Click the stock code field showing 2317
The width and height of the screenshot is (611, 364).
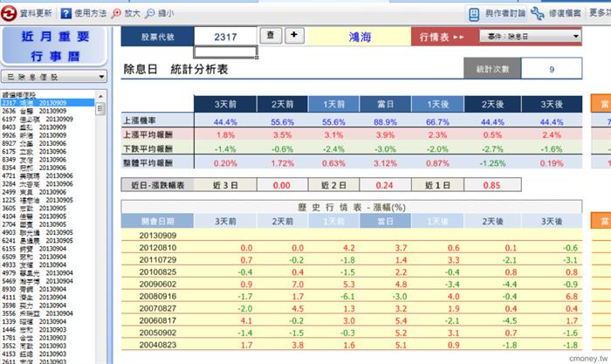point(225,37)
